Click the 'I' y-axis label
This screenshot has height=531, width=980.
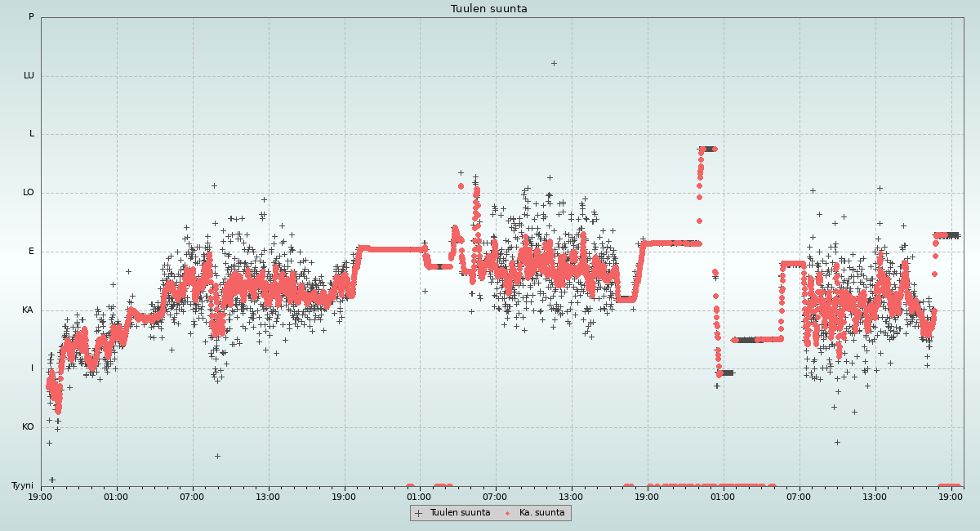tap(33, 368)
